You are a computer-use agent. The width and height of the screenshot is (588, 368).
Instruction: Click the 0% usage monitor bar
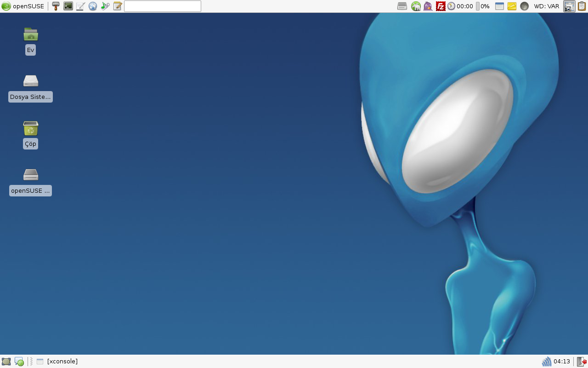(482, 6)
